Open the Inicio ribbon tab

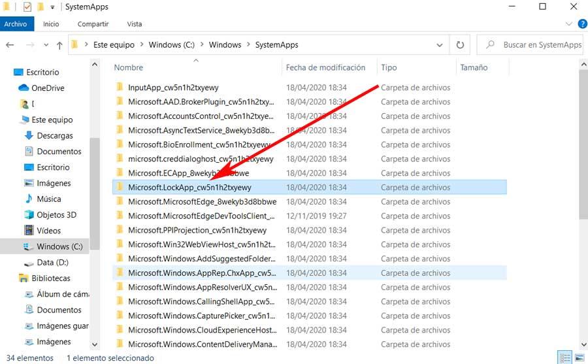coord(51,24)
